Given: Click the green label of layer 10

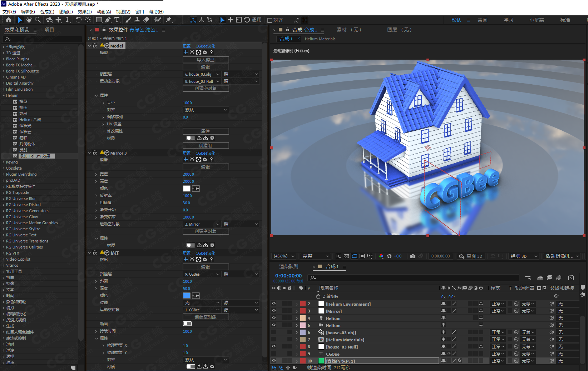Looking at the screenshot, I should [321, 361].
